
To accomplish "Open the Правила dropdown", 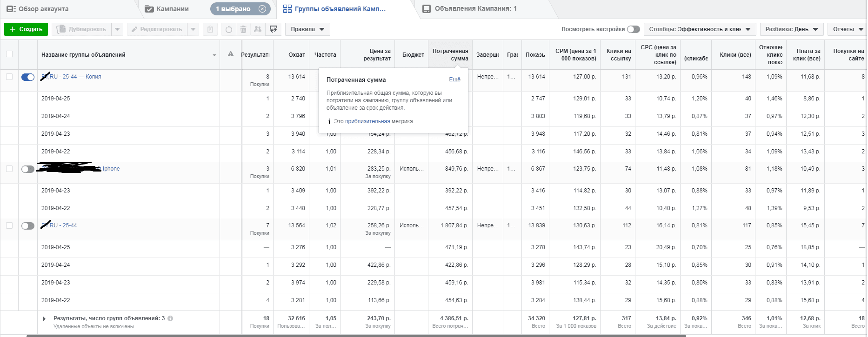I will tap(307, 29).
